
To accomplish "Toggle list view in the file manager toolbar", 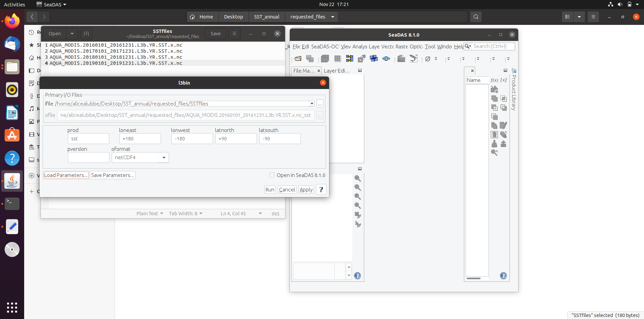I will [568, 16].
